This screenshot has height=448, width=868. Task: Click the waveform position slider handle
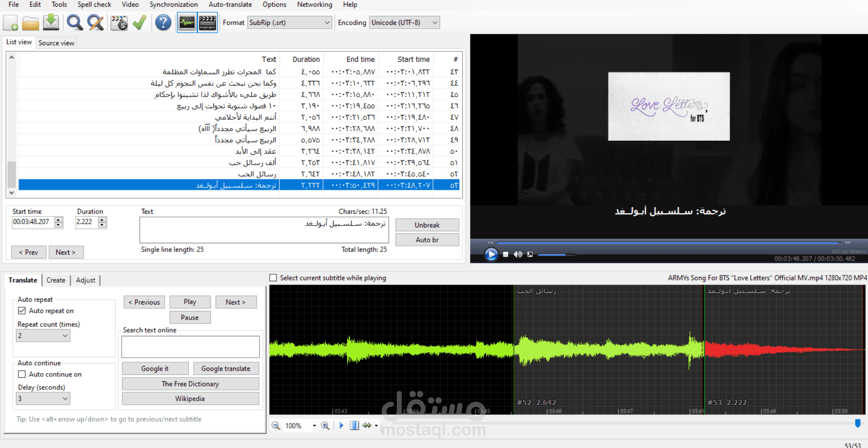[858, 423]
